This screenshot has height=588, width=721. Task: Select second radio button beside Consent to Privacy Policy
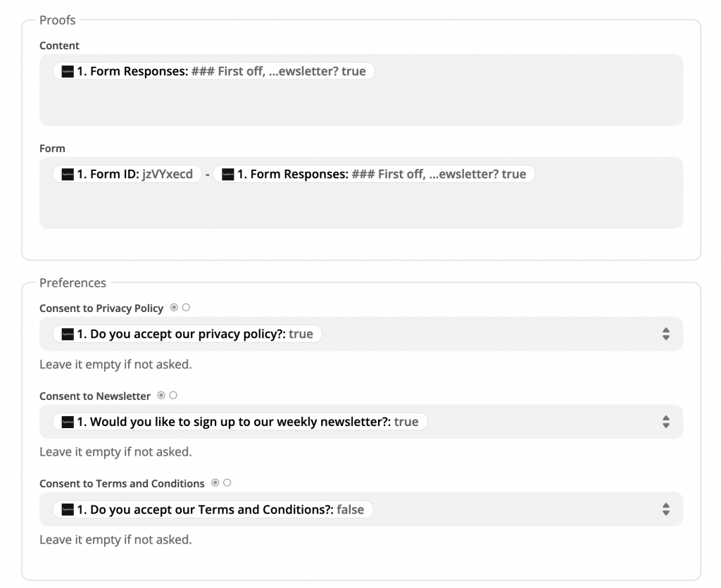pyautogui.click(x=186, y=308)
